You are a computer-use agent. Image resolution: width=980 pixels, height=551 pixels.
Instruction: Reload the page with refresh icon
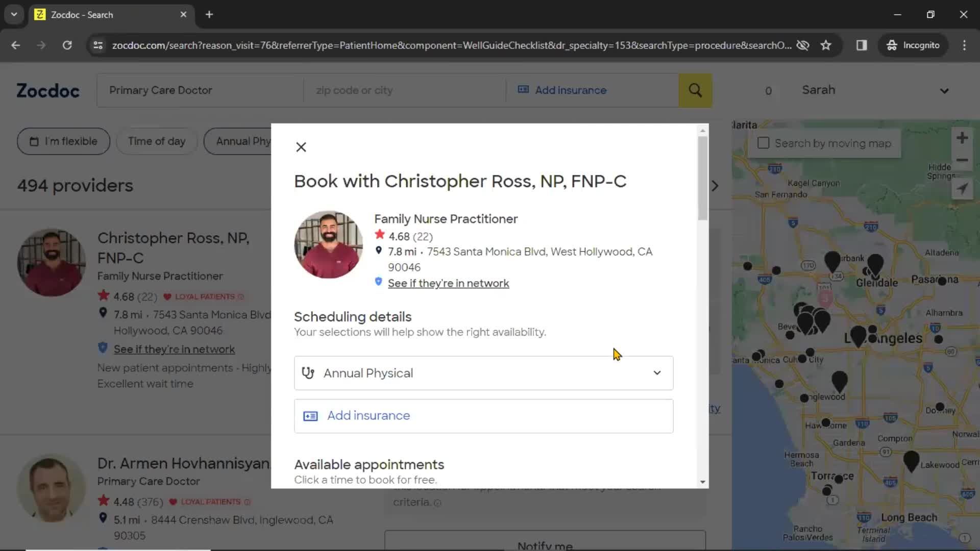tap(67, 45)
